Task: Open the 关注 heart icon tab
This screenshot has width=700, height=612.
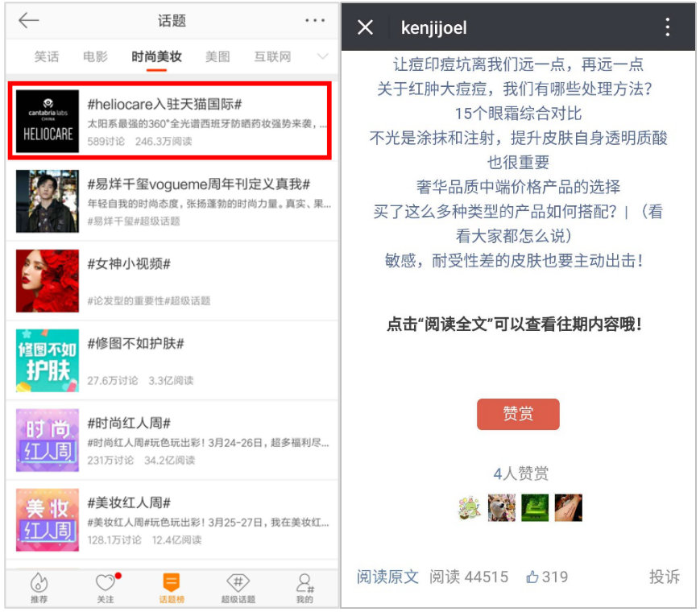Action: [x=106, y=583]
